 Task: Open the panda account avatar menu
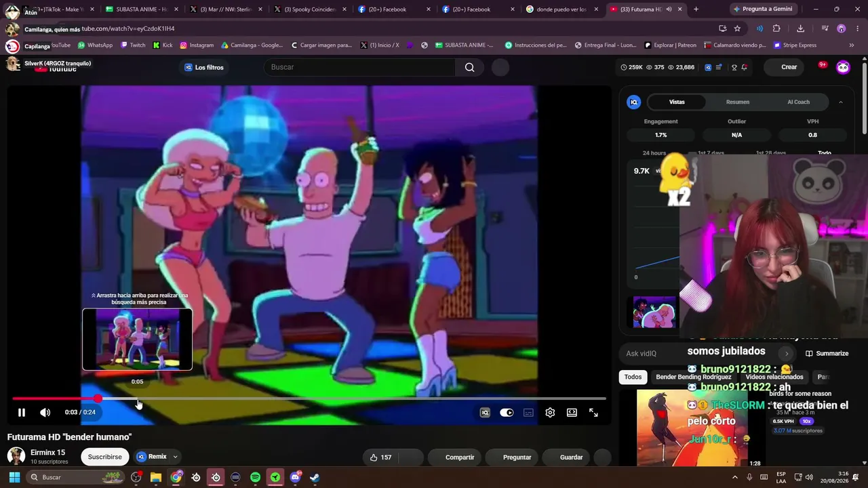(x=843, y=67)
